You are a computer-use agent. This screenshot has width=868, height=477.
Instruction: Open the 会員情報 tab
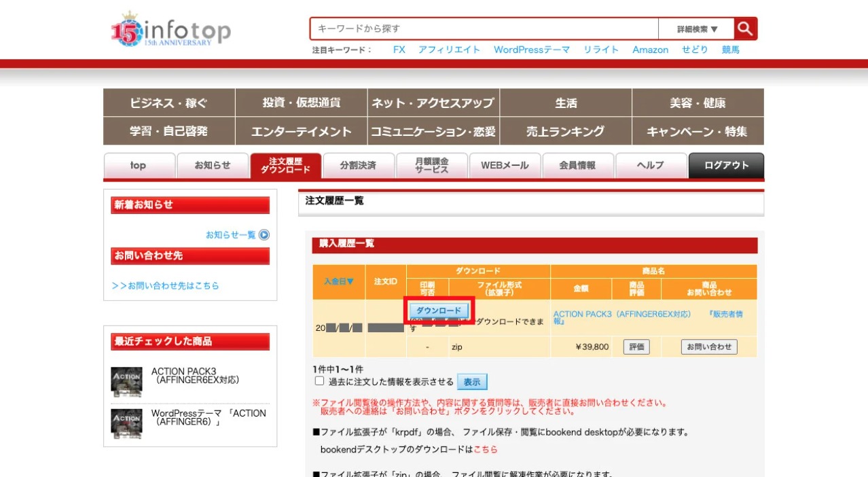point(578,165)
